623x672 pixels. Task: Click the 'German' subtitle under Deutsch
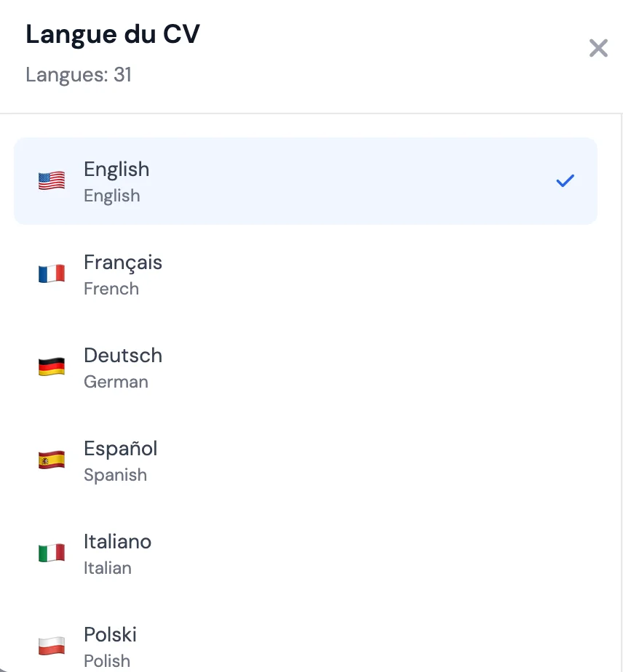coord(116,382)
